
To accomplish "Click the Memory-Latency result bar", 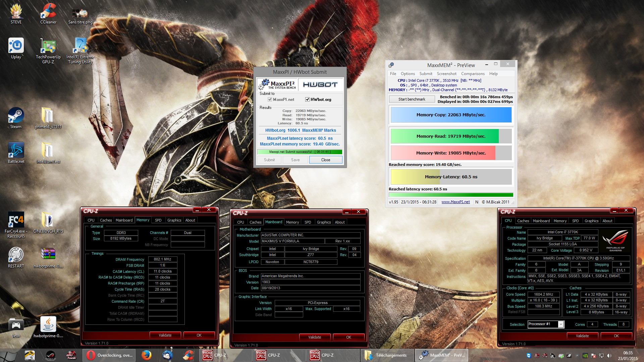I will (451, 177).
